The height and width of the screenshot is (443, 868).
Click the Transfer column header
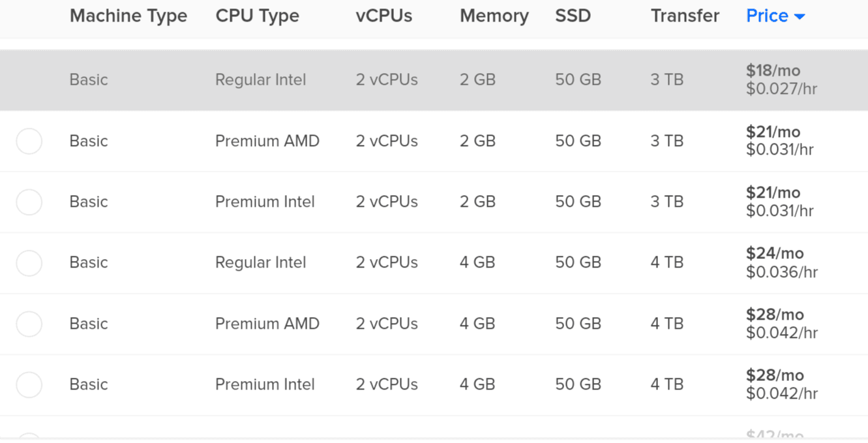click(685, 16)
